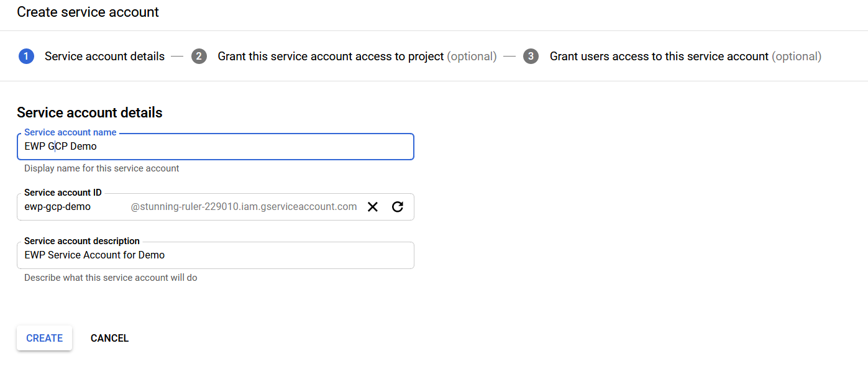Click 'Display name for this service account' hint

click(101, 168)
